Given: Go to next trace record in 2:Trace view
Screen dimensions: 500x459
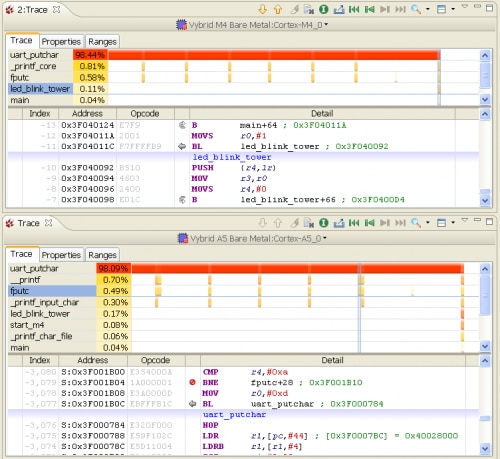Looking at the screenshot, I should [x=385, y=9].
